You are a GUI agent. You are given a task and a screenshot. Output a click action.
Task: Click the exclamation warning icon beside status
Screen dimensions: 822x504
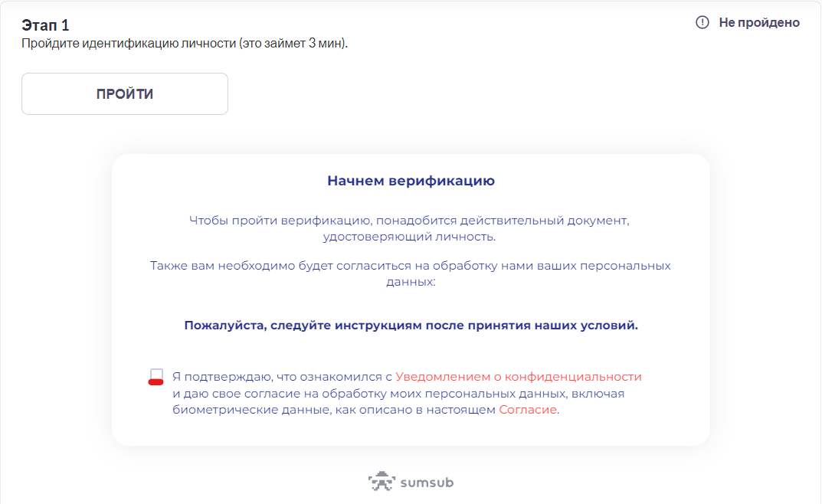(x=702, y=23)
